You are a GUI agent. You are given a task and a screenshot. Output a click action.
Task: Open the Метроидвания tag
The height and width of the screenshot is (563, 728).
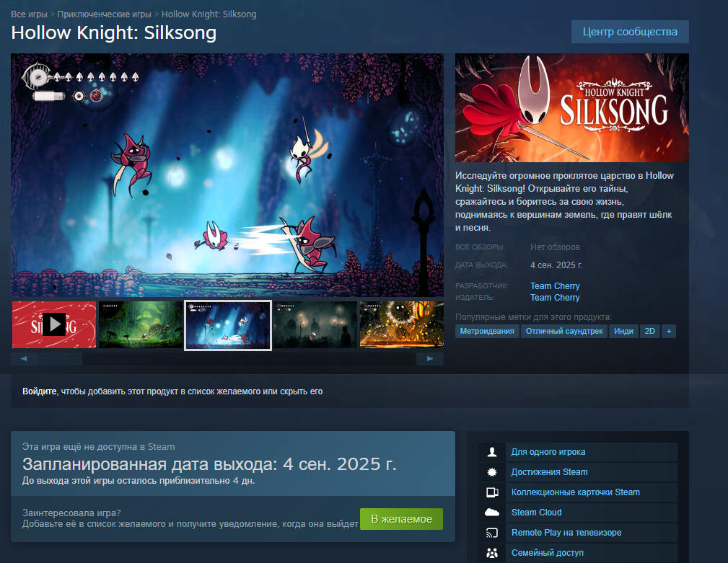(487, 331)
